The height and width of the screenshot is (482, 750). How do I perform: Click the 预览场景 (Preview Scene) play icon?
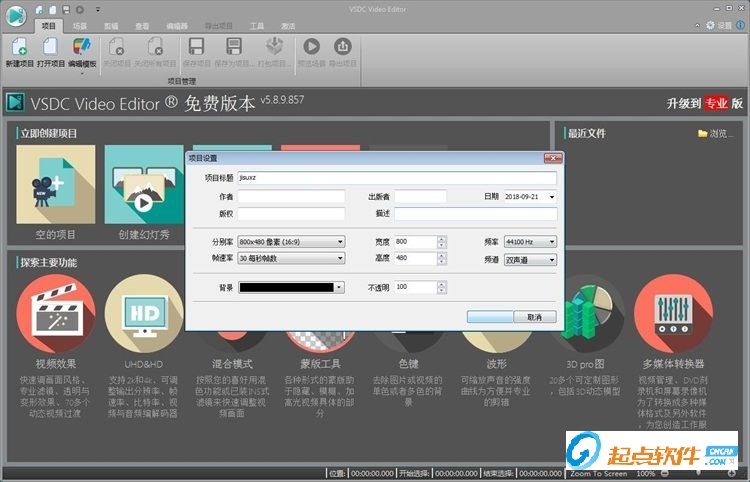coord(311,46)
